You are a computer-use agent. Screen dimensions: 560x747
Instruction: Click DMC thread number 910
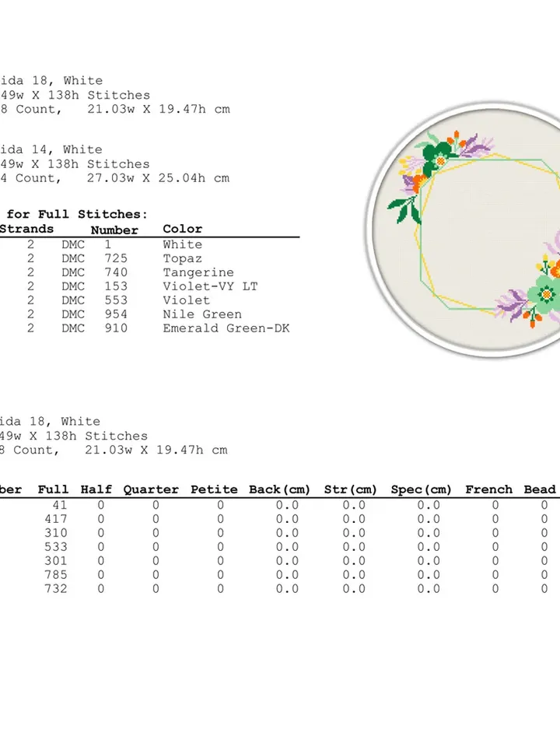pyautogui.click(x=115, y=328)
